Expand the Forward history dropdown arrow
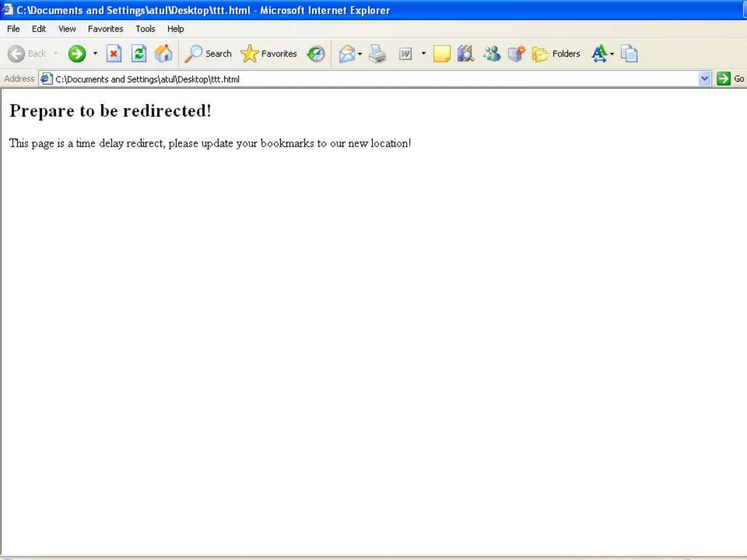Image resolution: width=747 pixels, height=560 pixels. [95, 54]
